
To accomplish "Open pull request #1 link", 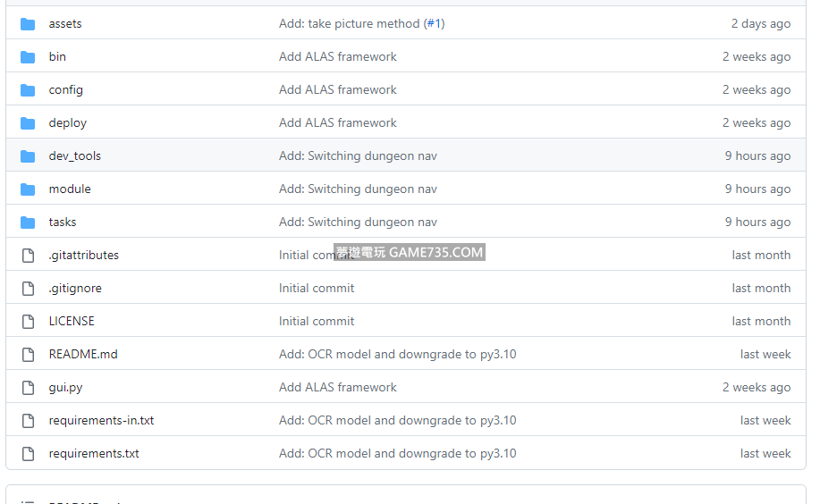I will pos(434,24).
